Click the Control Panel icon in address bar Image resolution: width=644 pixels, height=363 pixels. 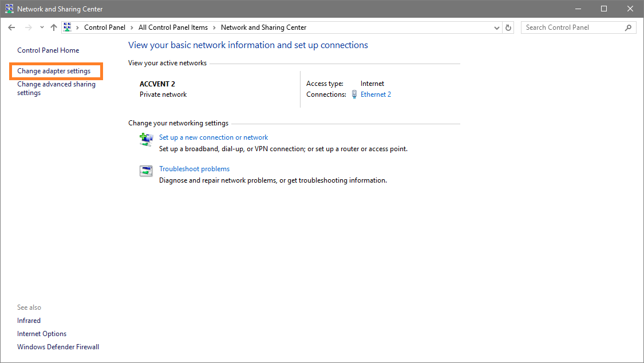[68, 27]
